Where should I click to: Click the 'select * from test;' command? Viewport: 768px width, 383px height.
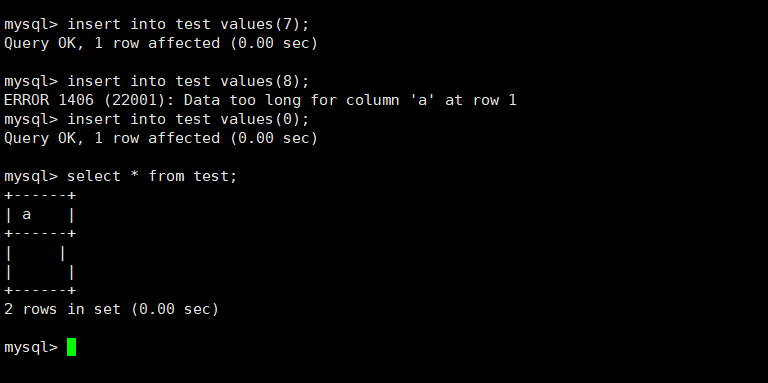[x=152, y=176]
